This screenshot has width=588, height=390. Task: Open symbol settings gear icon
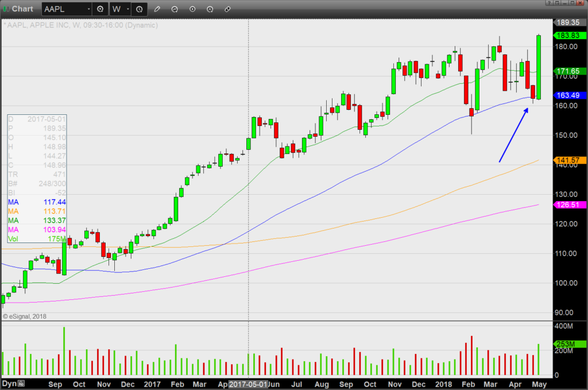click(x=100, y=9)
